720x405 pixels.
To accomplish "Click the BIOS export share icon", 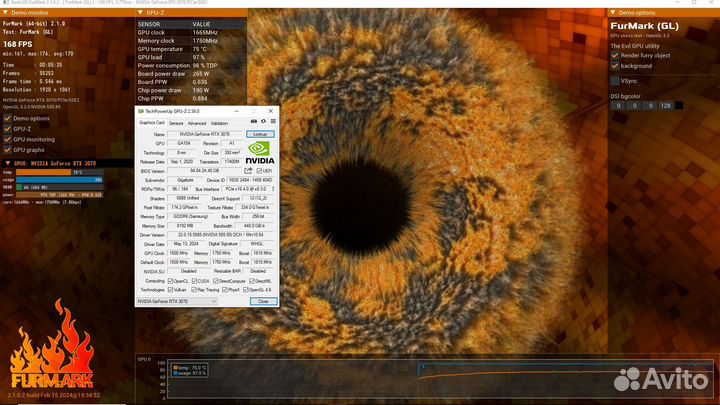I will (x=248, y=171).
